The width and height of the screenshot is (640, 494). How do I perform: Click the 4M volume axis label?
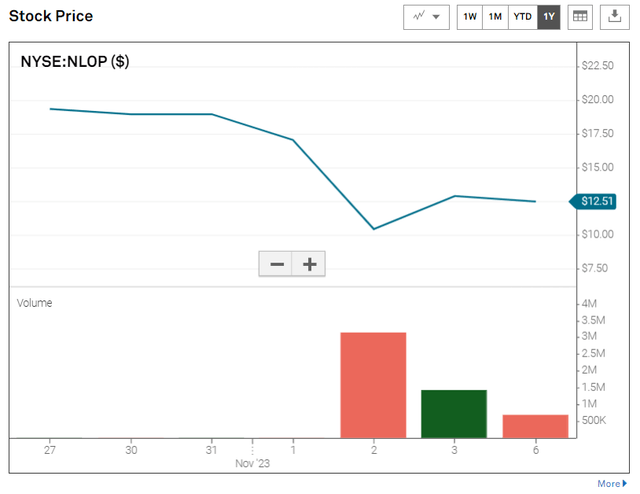click(589, 304)
